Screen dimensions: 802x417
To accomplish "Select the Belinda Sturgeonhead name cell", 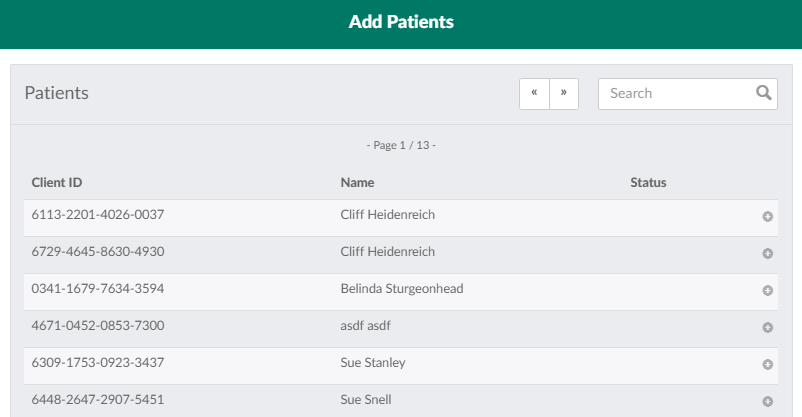I will pyautogui.click(x=402, y=289).
